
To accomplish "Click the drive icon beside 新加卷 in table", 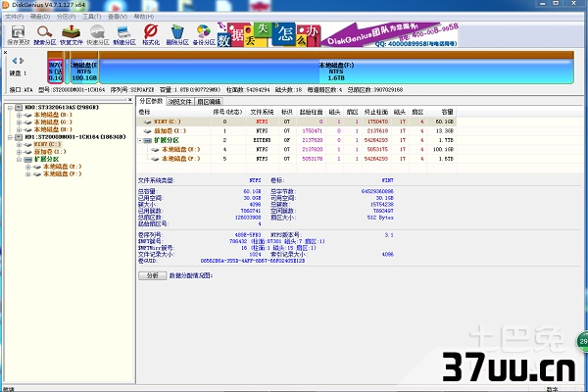I will (x=148, y=131).
